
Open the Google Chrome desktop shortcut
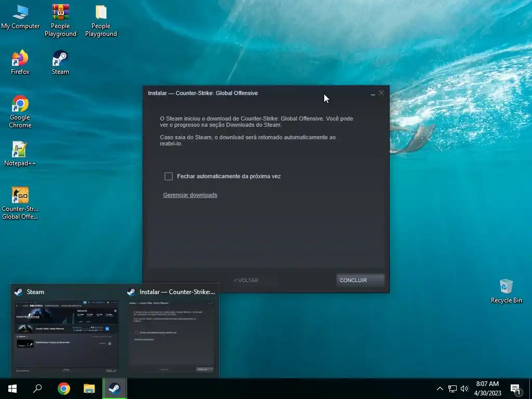pos(20,112)
